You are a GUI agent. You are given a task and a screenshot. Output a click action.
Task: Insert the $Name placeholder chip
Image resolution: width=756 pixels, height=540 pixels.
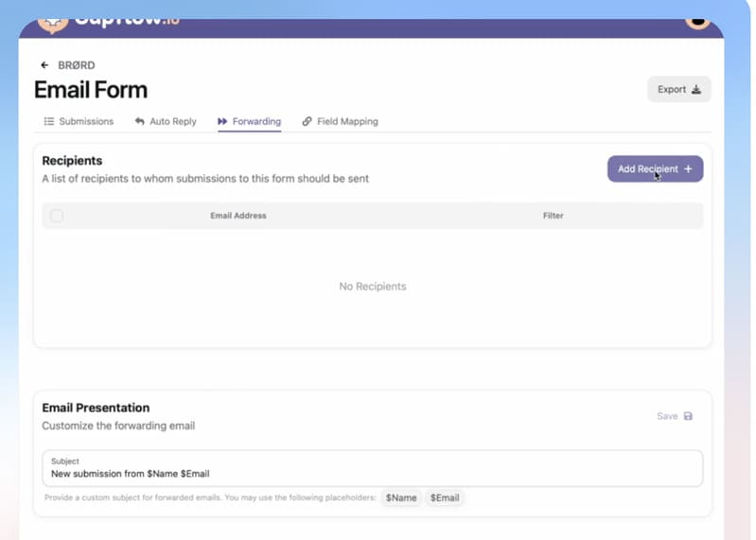(401, 497)
